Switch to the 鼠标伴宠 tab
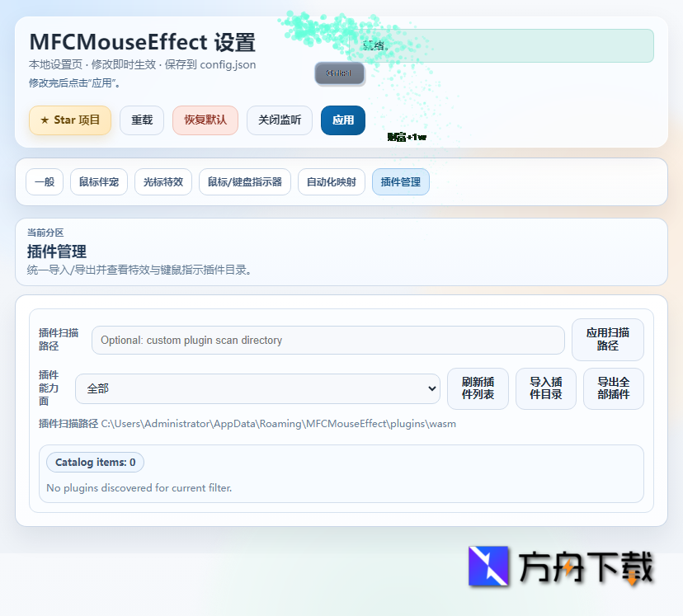The image size is (683, 616). coord(98,181)
